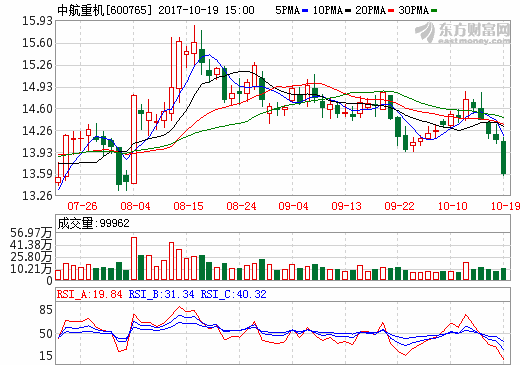Viewport: 520px width, 365px height.
Task: Click the 56.97万 volume axis label
Action: pos(31,233)
